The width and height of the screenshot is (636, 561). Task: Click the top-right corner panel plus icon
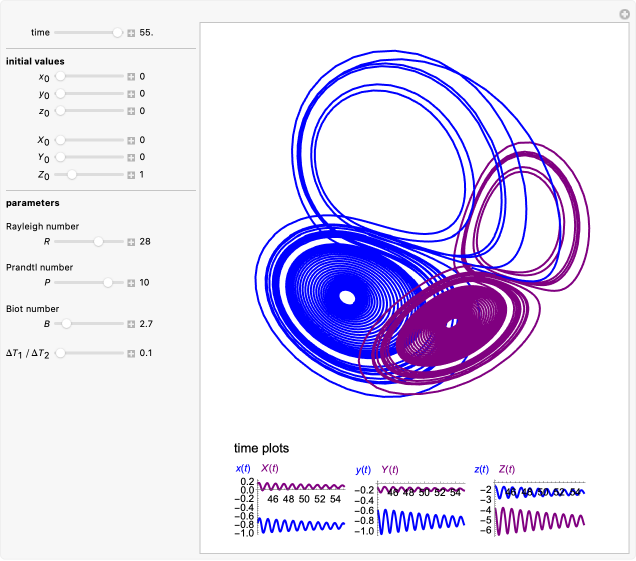(625, 13)
